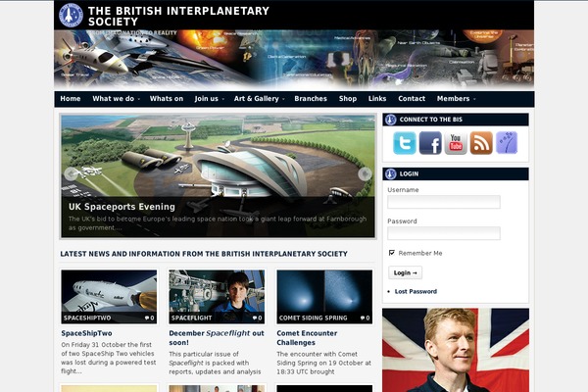The height and width of the screenshot is (392, 588).
Task: Go to next slide with right arrow
Action: point(365,174)
